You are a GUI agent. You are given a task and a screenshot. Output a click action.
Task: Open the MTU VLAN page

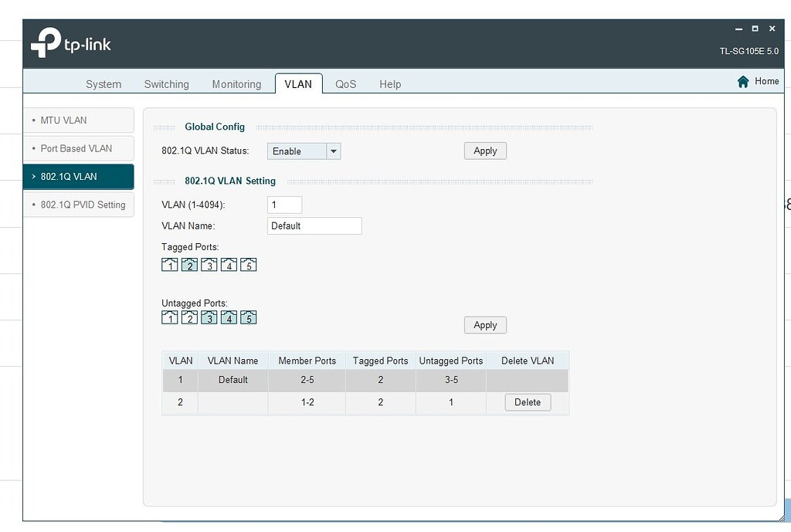(x=78, y=120)
